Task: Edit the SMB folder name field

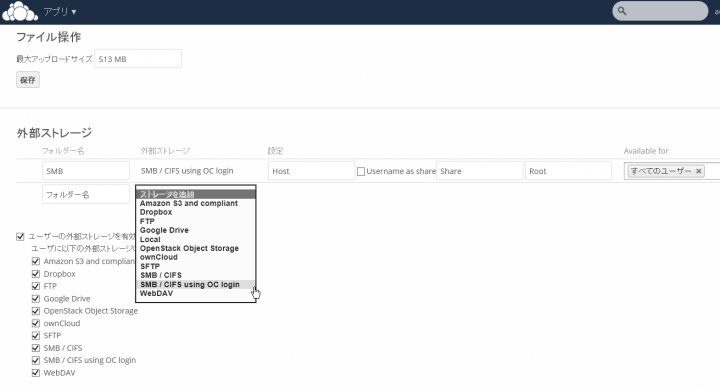Action: 86,171
